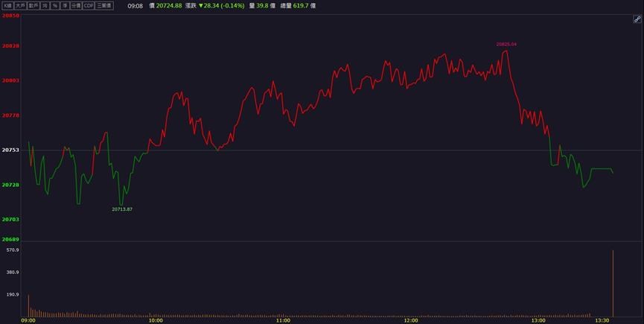Screen dimensions: 644x324
Task: Toggle the 均 average line button
Action: [45, 6]
